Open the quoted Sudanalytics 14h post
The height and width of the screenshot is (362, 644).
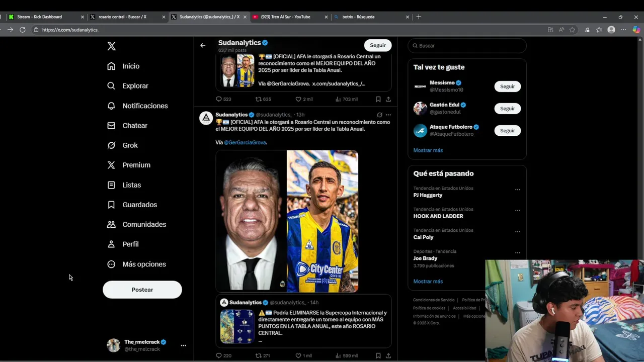tap(303, 321)
